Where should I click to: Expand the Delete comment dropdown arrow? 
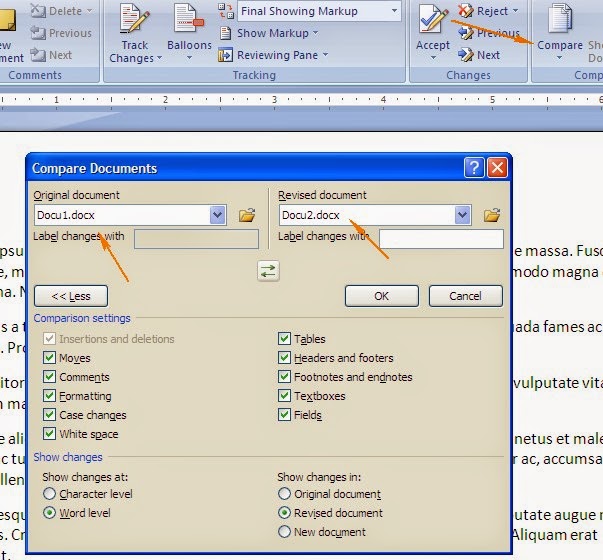tap(89, 11)
